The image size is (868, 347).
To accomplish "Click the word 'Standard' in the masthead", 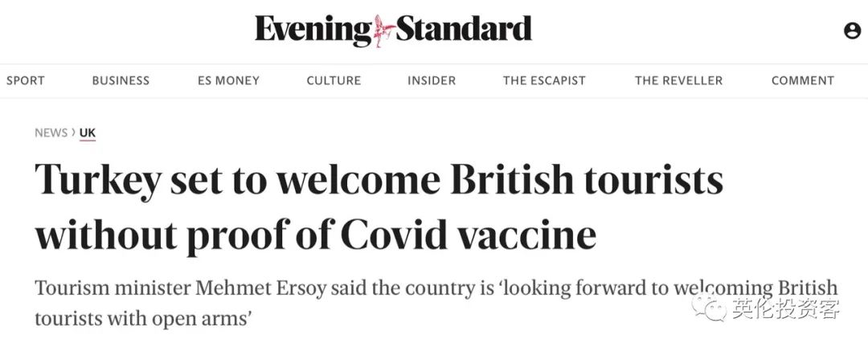I will [x=464, y=30].
